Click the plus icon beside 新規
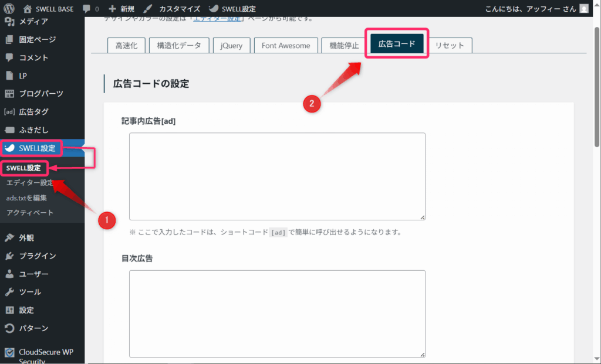Screen dimensions: 601x364 112,8
